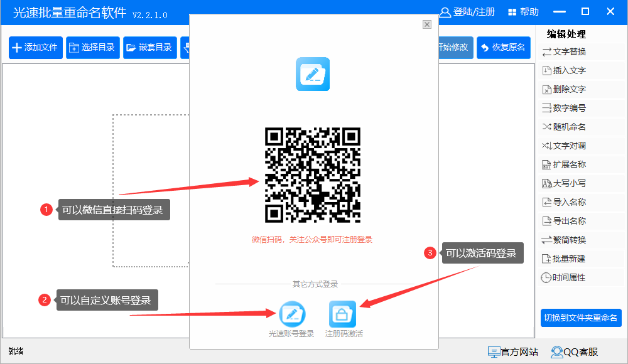
Task: Click the 添加文件 add file button
Action: tap(36, 48)
